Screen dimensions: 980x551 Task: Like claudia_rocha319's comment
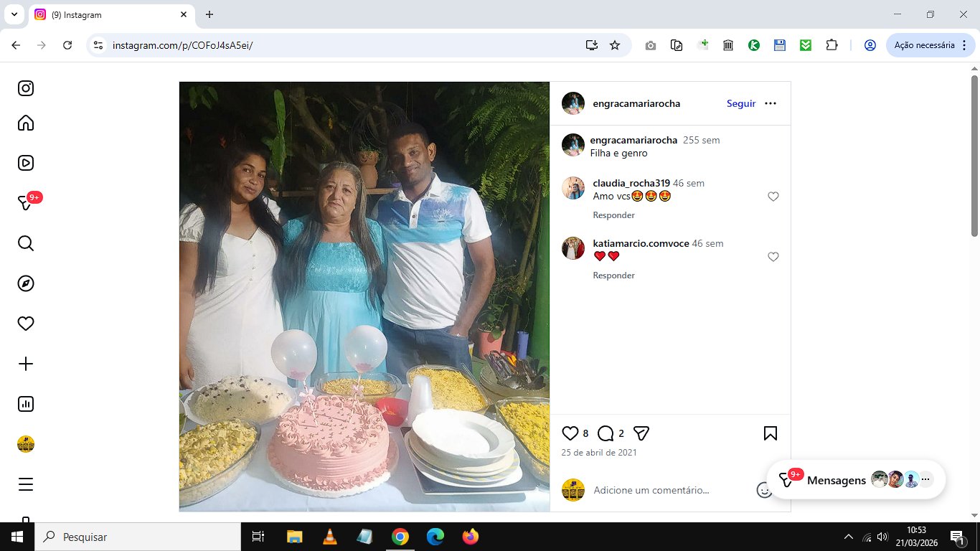tap(773, 197)
